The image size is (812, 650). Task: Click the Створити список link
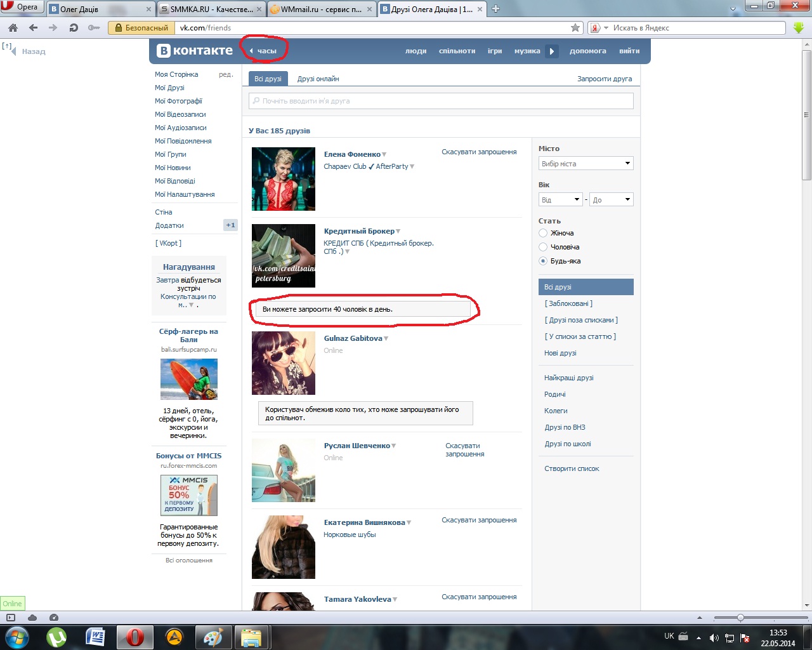tap(572, 468)
